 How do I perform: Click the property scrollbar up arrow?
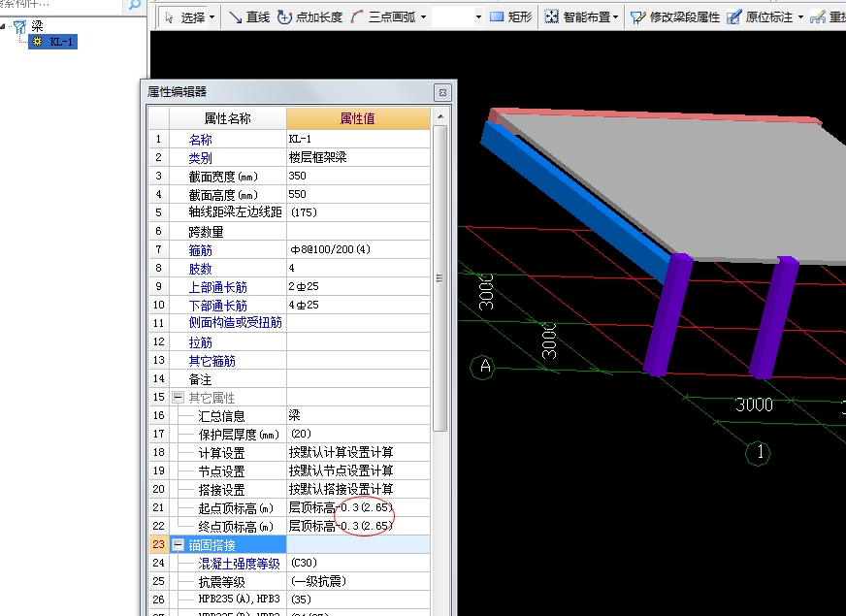(x=440, y=116)
